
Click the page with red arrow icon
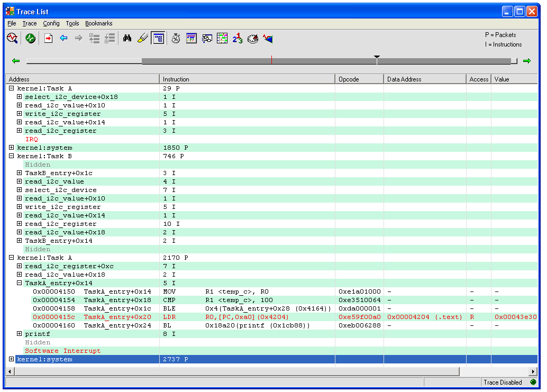(x=48, y=38)
